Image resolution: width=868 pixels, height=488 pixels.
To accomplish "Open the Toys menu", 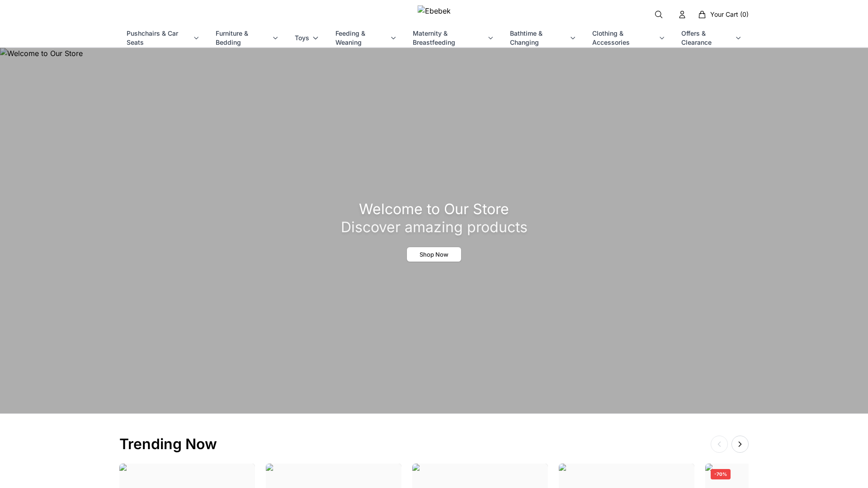I will [x=302, y=38].
